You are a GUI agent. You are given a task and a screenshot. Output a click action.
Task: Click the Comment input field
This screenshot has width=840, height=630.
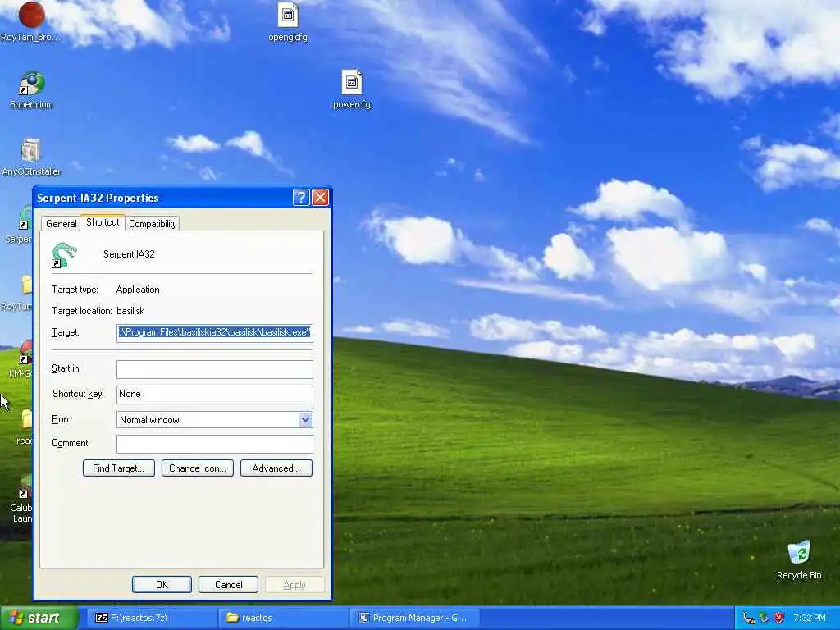click(x=214, y=444)
